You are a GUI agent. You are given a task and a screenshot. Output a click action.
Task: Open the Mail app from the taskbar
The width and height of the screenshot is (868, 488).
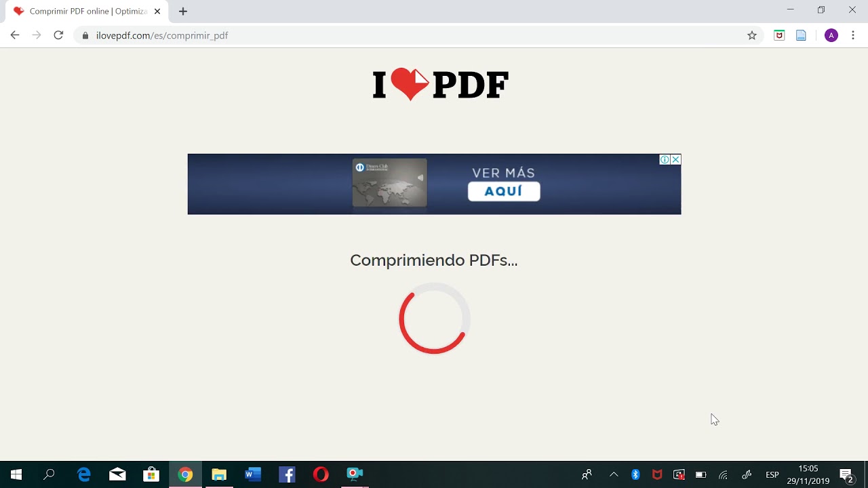[x=117, y=474]
